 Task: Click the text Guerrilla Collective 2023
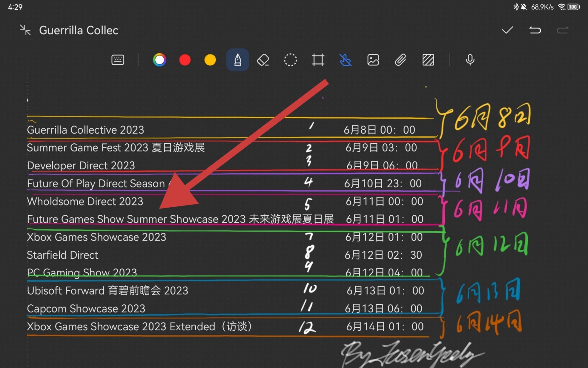[86, 130]
